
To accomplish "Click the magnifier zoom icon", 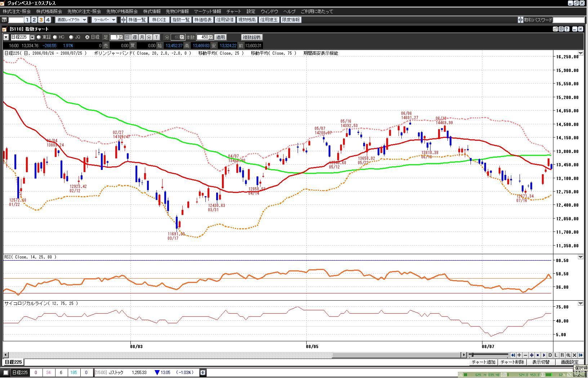I will (x=568, y=355).
